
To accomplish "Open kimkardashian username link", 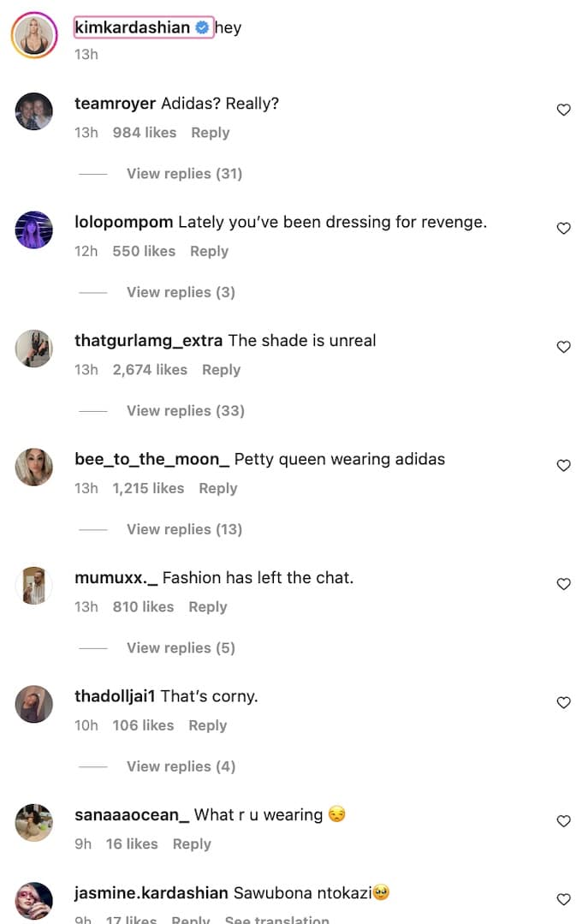I will [x=133, y=27].
